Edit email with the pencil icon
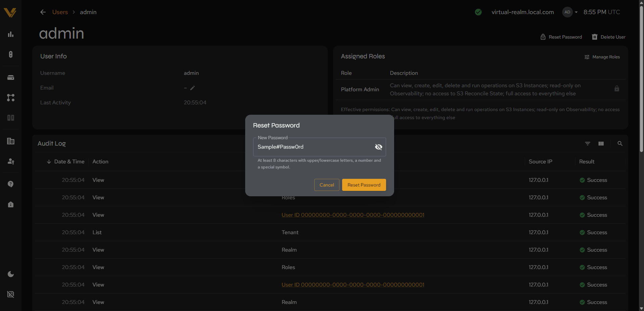The height and width of the screenshot is (311, 644). (193, 88)
